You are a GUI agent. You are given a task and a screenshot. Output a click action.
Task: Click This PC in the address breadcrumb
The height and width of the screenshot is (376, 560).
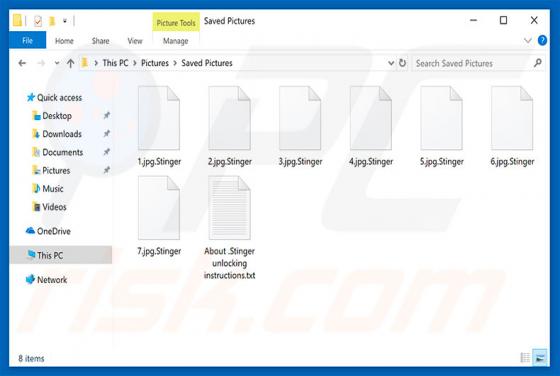[115, 63]
